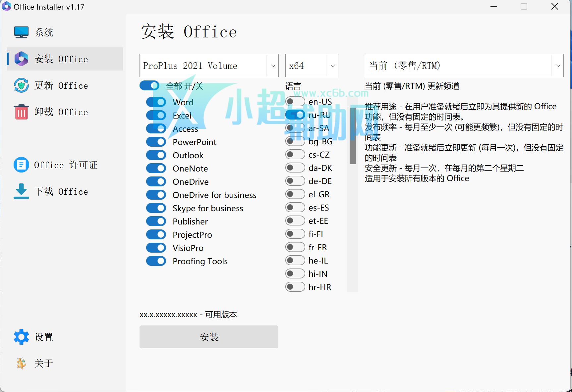Open the 系统 menu item
Screen dimensions: 572x392
coord(65,32)
